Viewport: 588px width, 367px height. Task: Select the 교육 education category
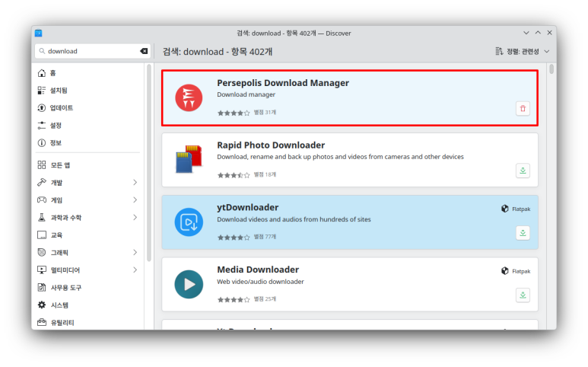(89, 235)
